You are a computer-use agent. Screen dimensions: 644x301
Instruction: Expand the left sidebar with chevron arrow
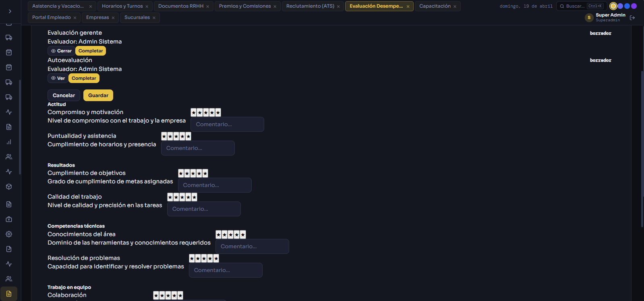(10, 11)
